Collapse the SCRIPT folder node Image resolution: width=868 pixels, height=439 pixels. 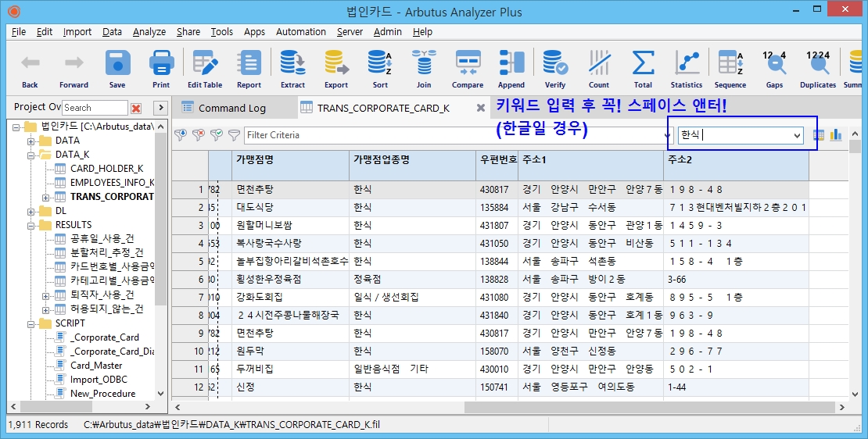[31, 323]
